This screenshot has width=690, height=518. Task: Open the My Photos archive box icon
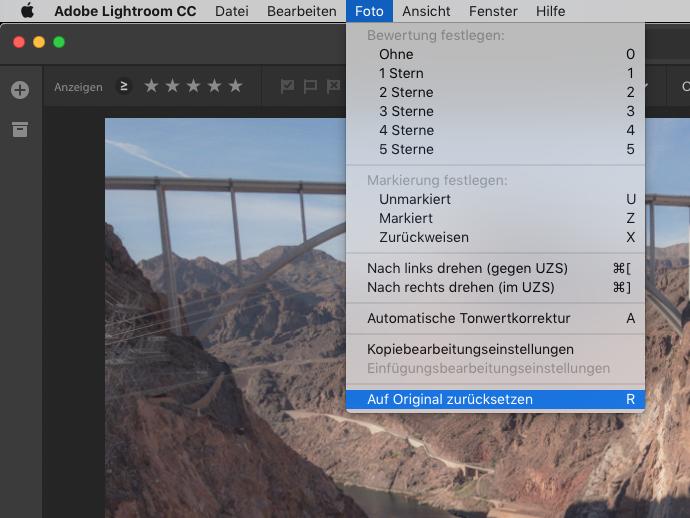click(20, 130)
